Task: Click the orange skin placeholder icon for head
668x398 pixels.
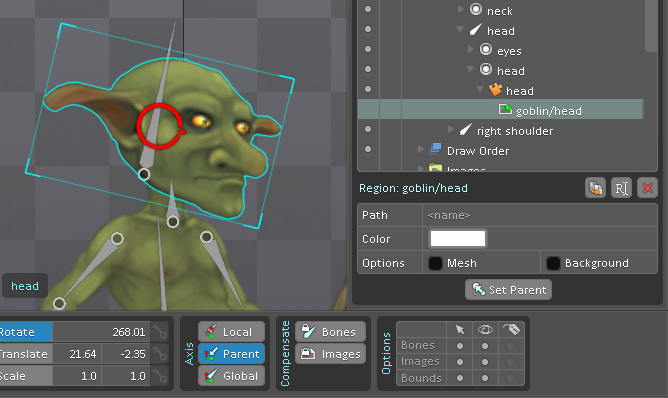Action: (495, 89)
